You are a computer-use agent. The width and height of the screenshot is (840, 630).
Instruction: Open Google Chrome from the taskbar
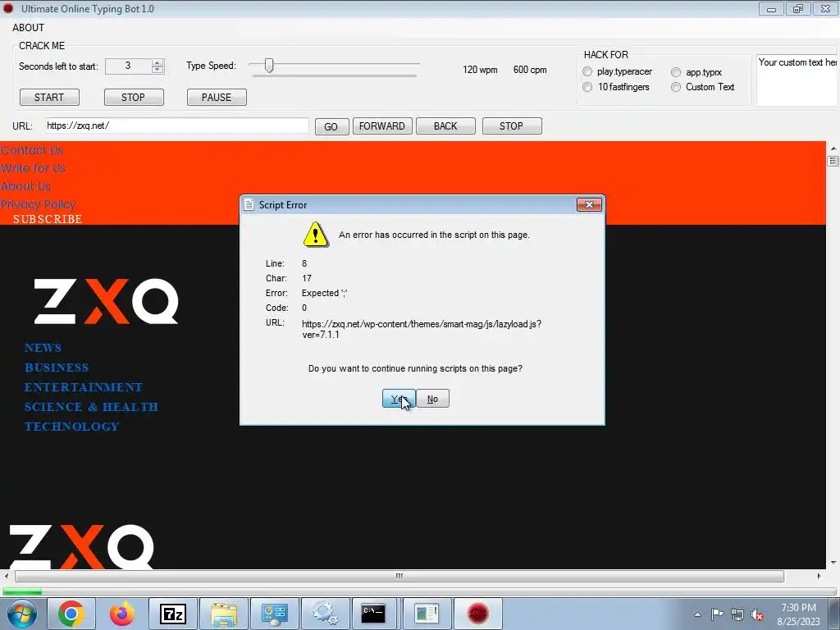point(71,614)
